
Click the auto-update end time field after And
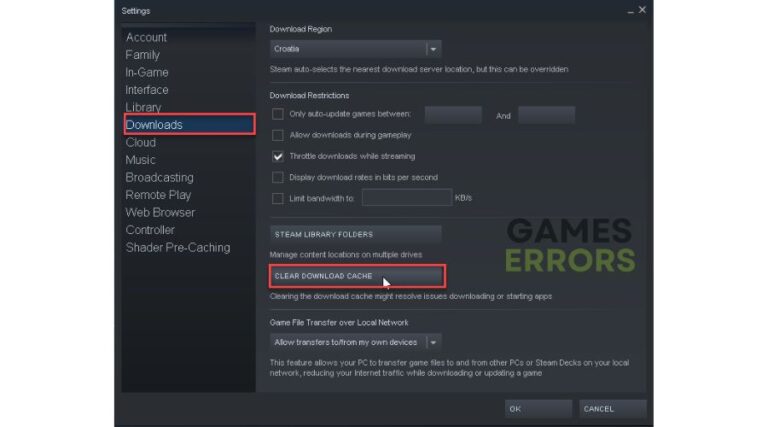[547, 115]
